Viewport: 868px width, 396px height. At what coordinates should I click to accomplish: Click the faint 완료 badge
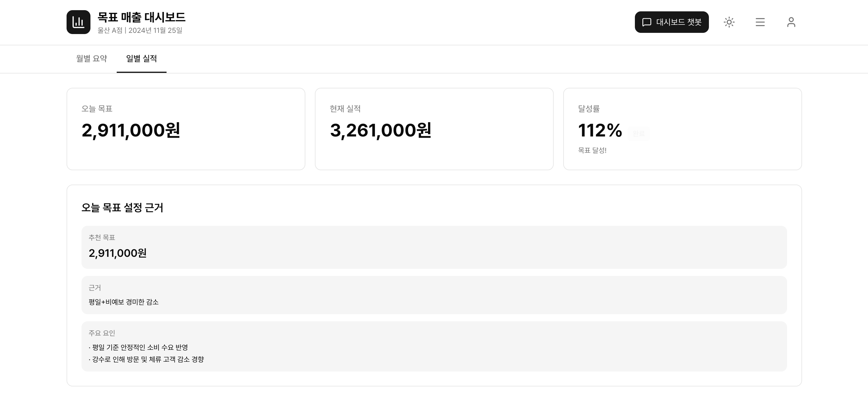[x=638, y=134]
